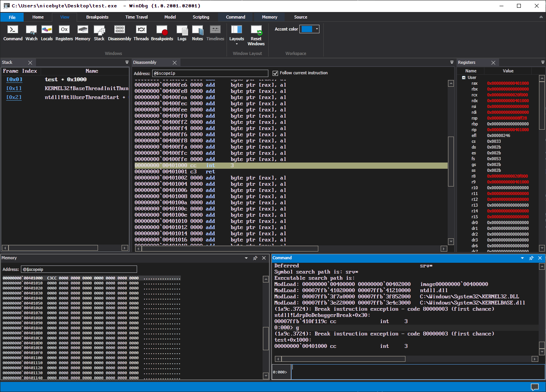
Task: Open the Accent color dropdown arrow
Action: click(x=317, y=29)
